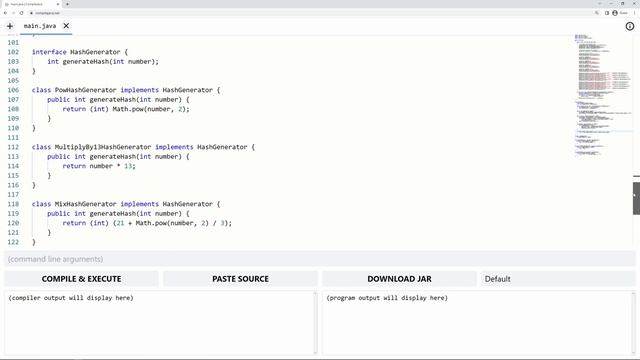
Task: Click 'Math.pow(number, 2)' on line 108
Action: tap(150, 109)
